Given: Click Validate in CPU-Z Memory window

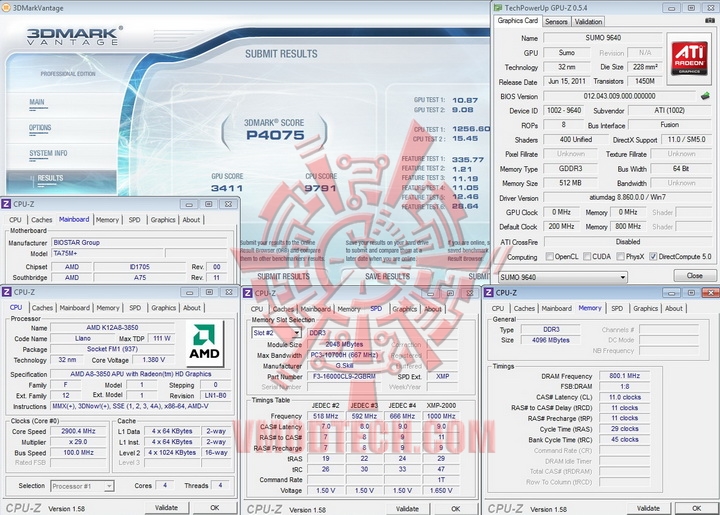Looking at the screenshot, I should [x=648, y=508].
